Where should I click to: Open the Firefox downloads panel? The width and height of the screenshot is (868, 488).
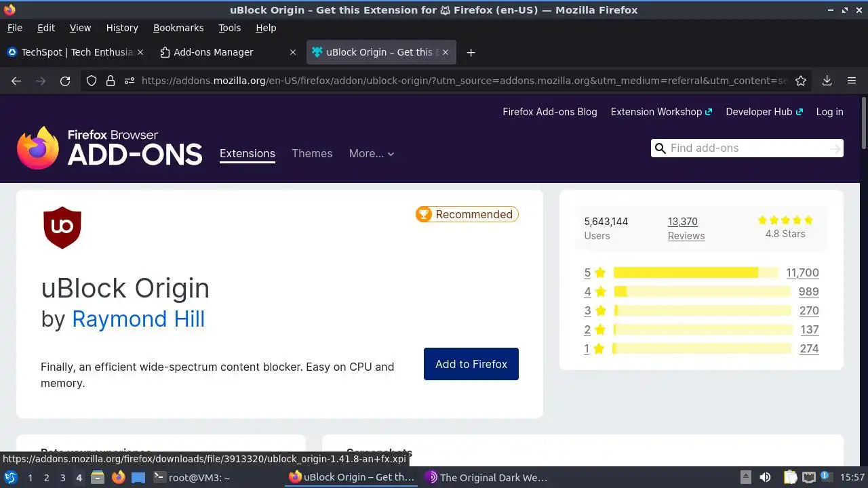tap(827, 81)
